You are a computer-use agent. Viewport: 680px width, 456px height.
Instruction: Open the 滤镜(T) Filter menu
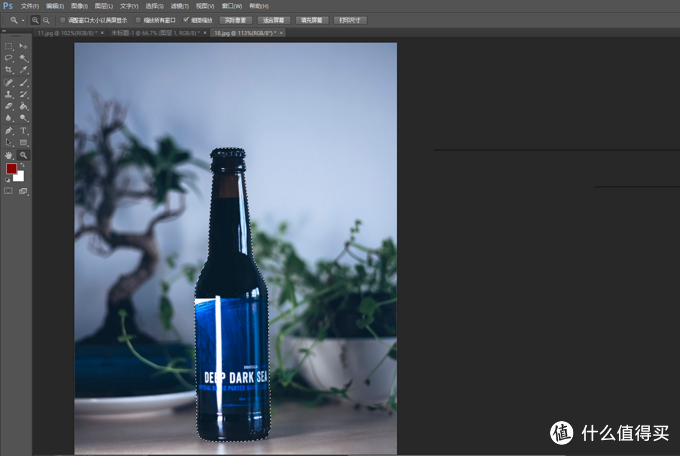pos(180,6)
